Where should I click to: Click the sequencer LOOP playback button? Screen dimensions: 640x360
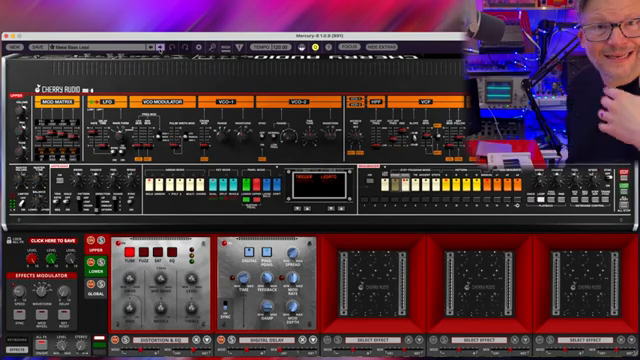click(x=541, y=200)
